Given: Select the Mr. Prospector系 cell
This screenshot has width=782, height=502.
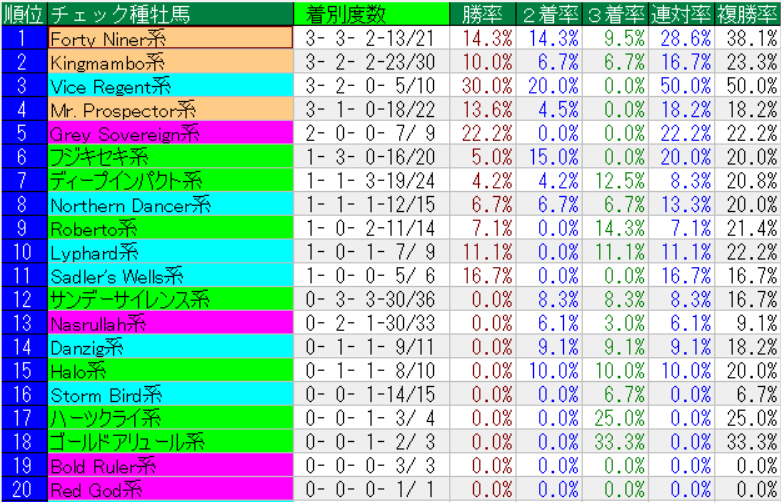Looking at the screenshot, I should (x=171, y=109).
